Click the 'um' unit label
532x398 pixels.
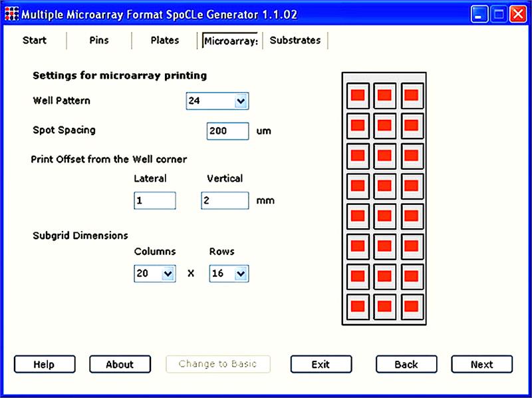pyautogui.click(x=263, y=131)
